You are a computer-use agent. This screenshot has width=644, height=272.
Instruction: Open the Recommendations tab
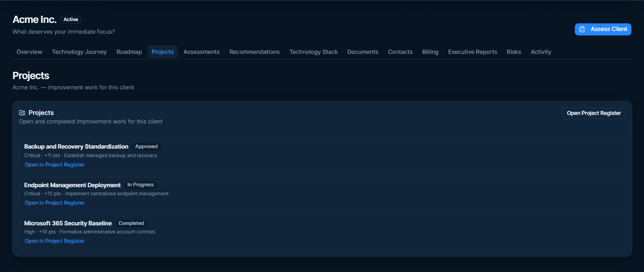[x=255, y=52]
